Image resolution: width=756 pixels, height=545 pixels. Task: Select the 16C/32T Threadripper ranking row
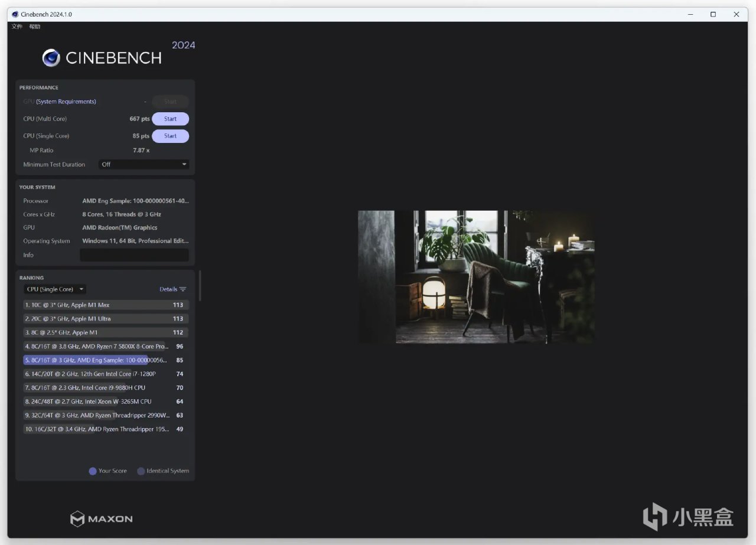coord(106,429)
